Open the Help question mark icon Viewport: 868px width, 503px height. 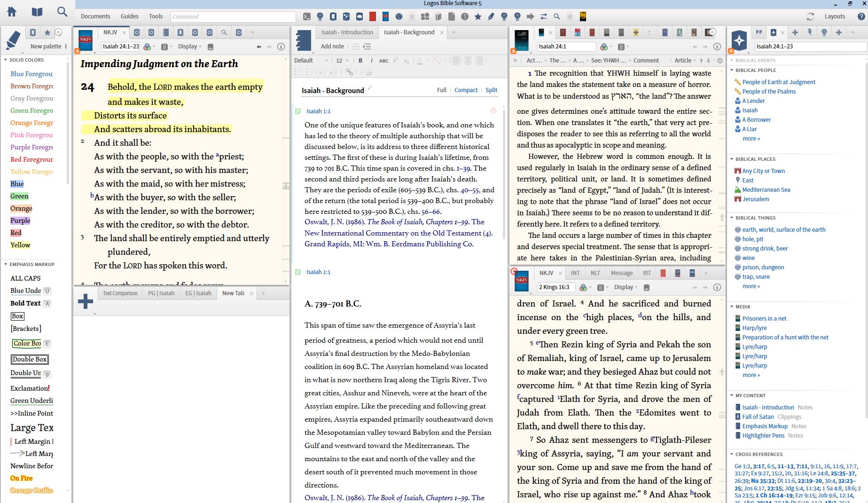(x=861, y=16)
